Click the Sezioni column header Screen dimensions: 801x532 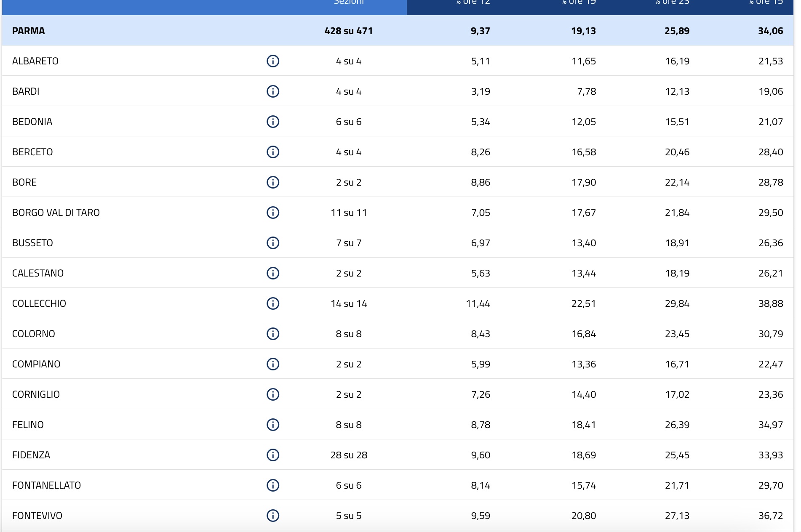click(x=349, y=3)
